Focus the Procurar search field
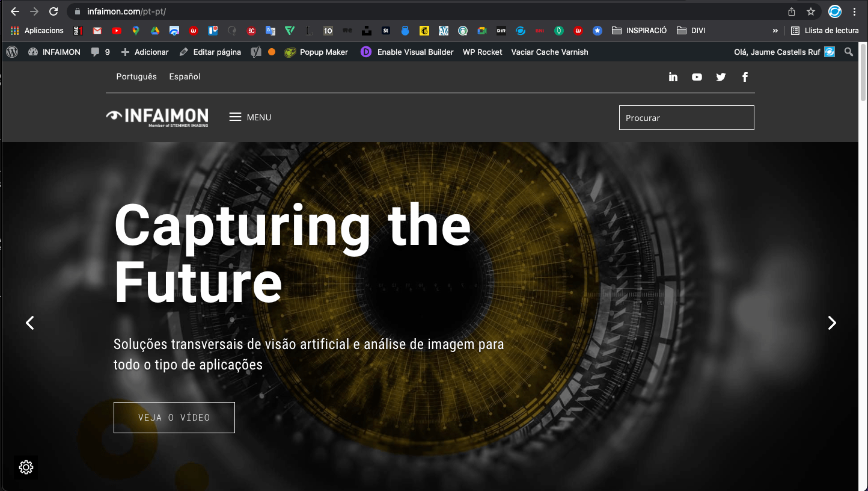 [686, 118]
